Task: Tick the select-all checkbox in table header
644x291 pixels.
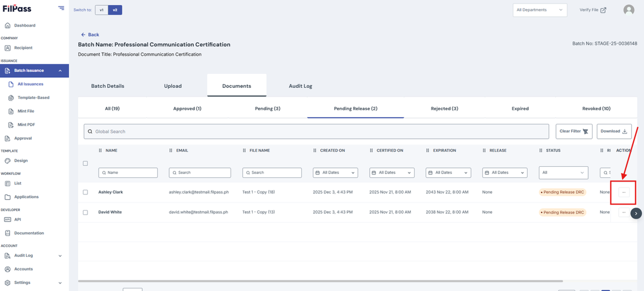Action: [85, 163]
